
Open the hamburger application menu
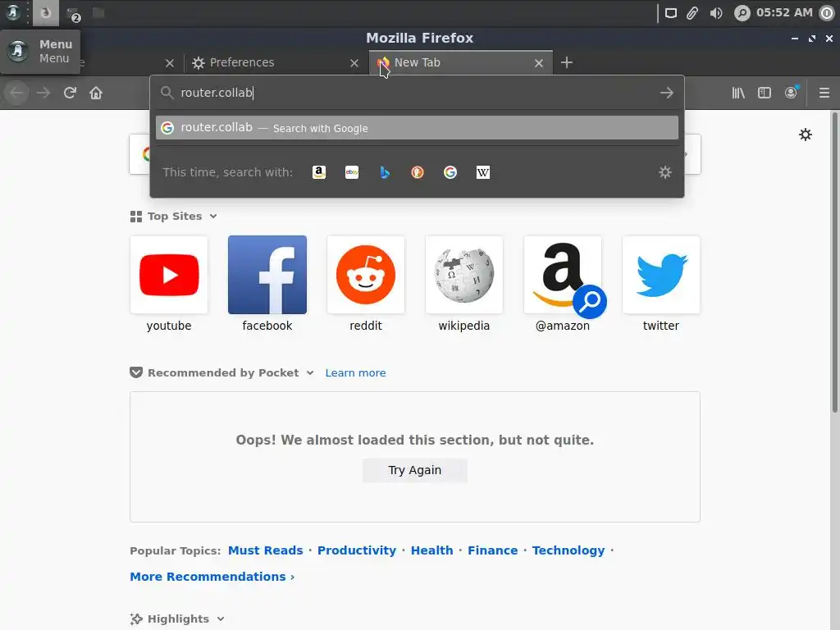[x=824, y=93]
